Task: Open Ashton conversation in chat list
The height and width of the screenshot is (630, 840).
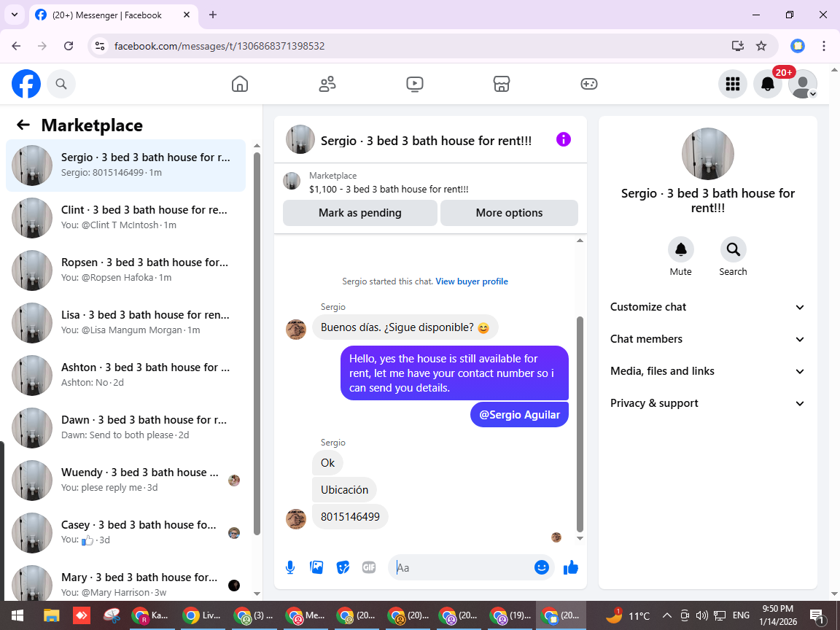Action: [126, 375]
